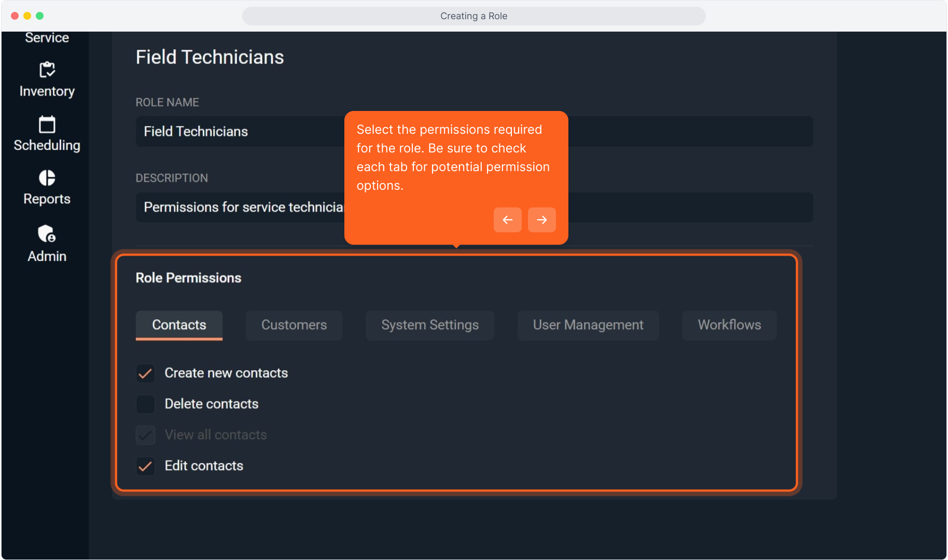
Task: Open the System Settings tab
Action: click(429, 325)
